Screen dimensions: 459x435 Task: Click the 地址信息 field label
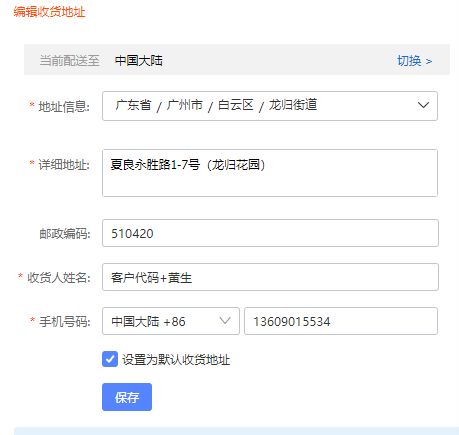coord(64,107)
